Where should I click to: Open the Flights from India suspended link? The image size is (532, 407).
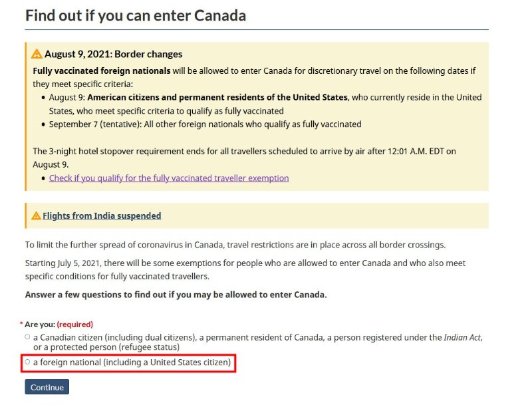point(102,215)
